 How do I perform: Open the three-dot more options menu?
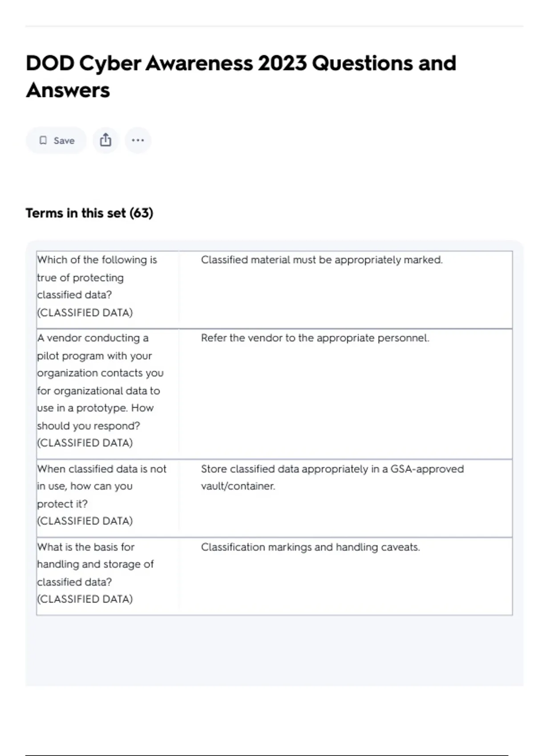tap(138, 141)
